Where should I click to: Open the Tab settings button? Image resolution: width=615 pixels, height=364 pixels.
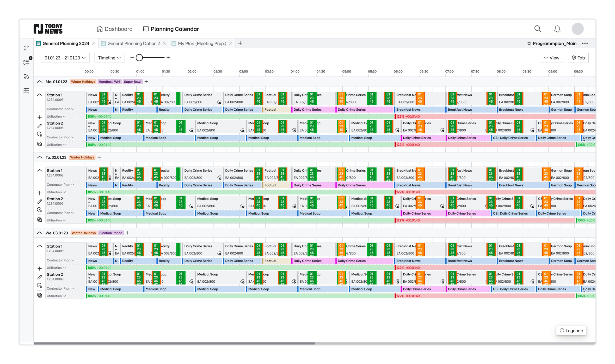tap(578, 58)
